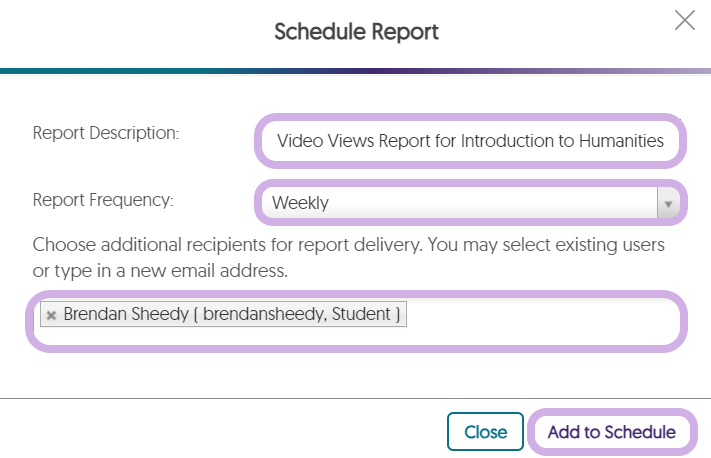Open the Weekly frequency combo box

coord(460,203)
